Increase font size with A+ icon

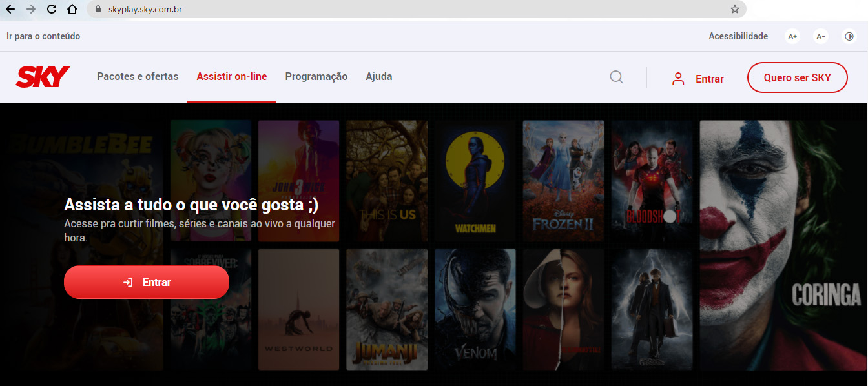[792, 37]
